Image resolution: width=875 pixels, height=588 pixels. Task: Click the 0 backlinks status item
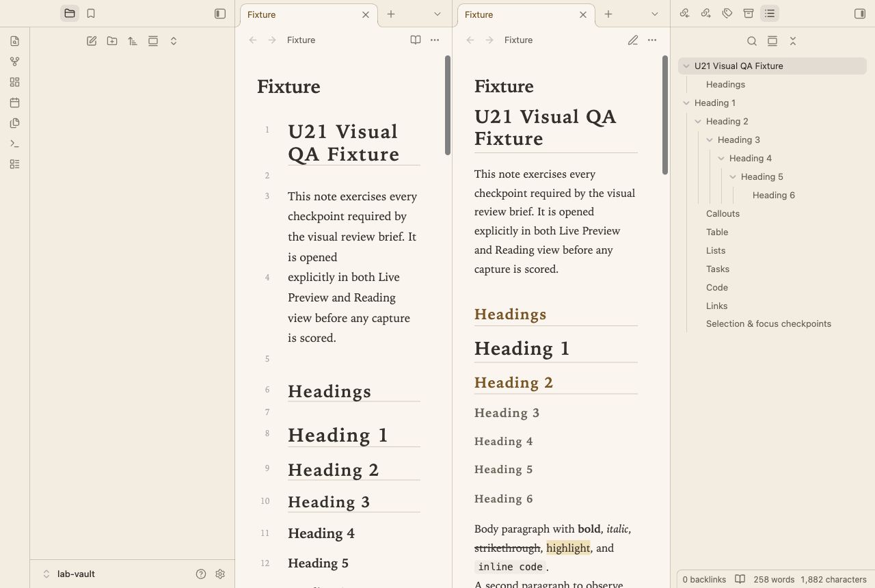tap(704, 579)
